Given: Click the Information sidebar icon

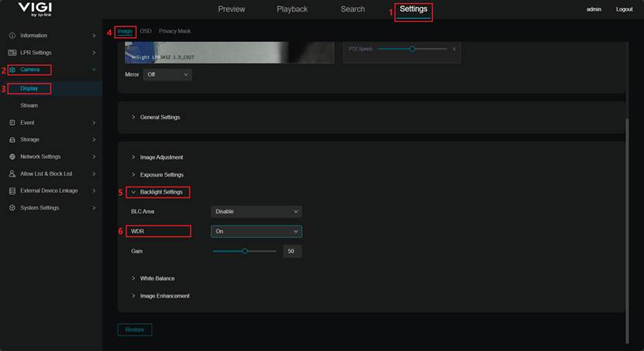Looking at the screenshot, I should pyautogui.click(x=12, y=36).
